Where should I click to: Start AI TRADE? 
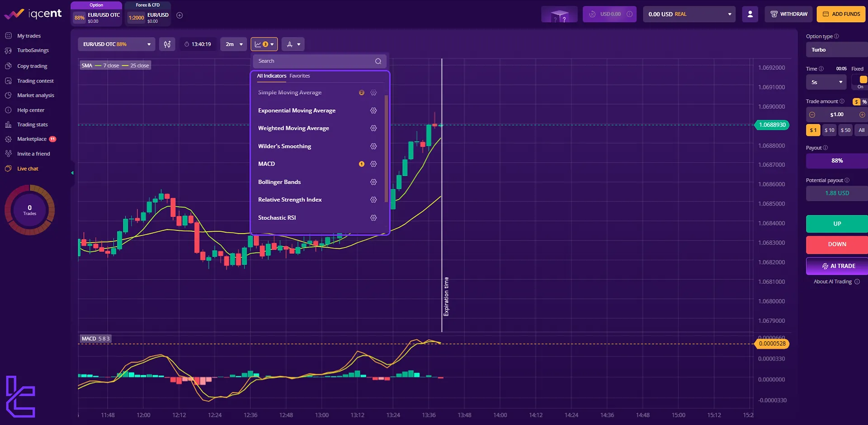pos(837,266)
